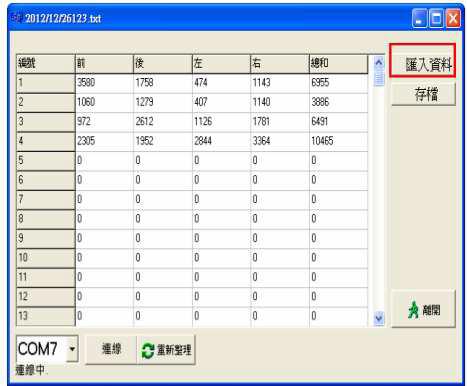Close the 2012/12/26123.txt window

(453, 18)
